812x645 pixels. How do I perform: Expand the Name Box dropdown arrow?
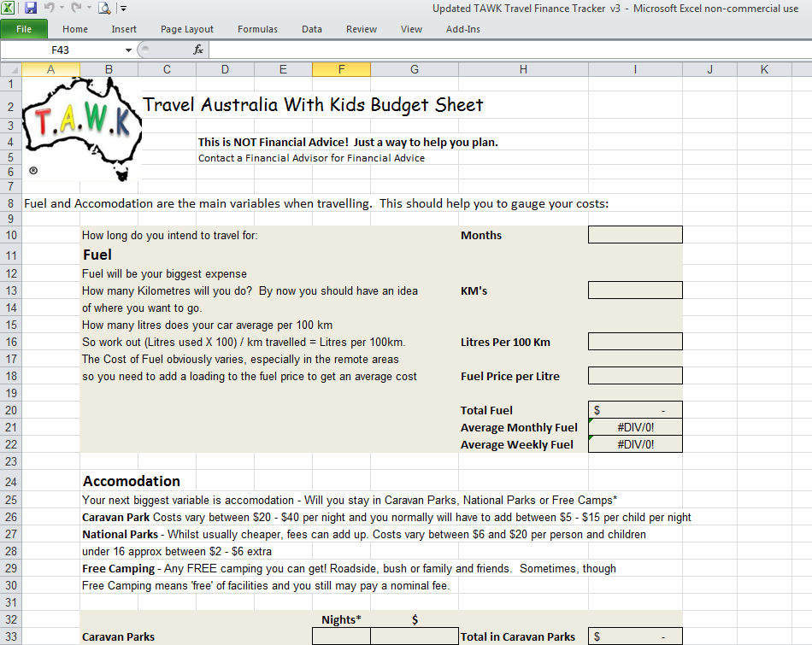pos(128,50)
